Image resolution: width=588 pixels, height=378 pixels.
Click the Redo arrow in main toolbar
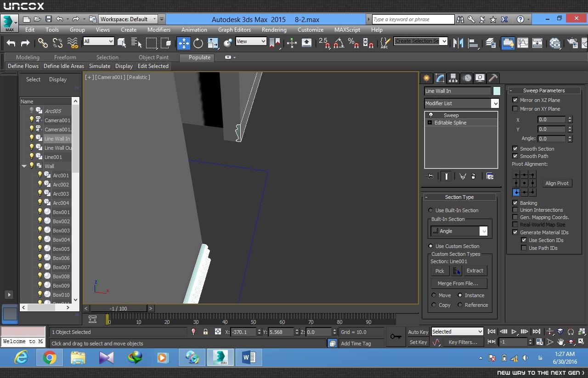pyautogui.click(x=25, y=43)
